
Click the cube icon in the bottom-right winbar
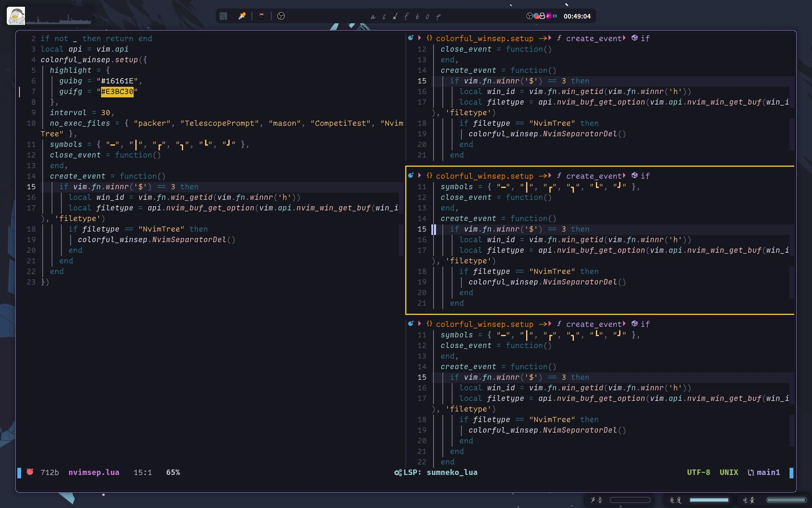pos(634,324)
